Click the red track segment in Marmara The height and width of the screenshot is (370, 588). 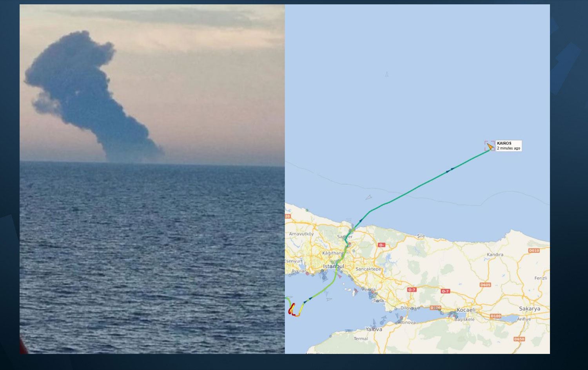click(291, 310)
